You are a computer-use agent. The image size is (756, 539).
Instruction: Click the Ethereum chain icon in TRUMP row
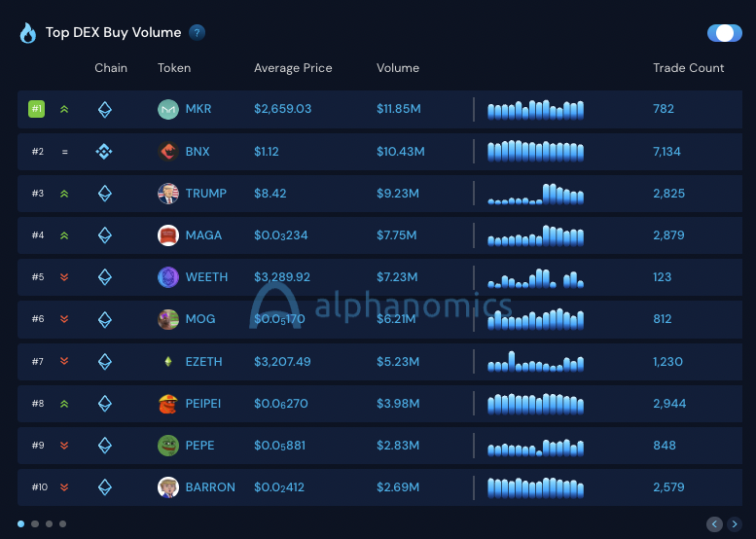coord(105,194)
